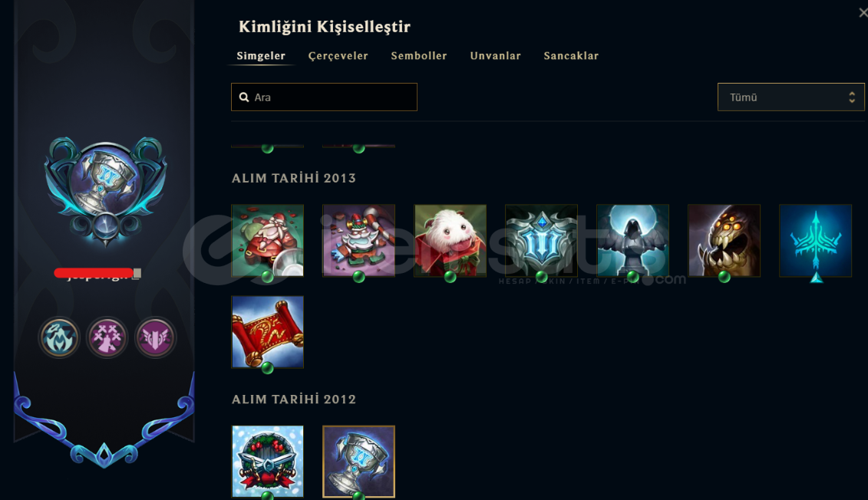The image size is (868, 500).
Task: Go to the Unvanlar tab
Action: pos(496,56)
